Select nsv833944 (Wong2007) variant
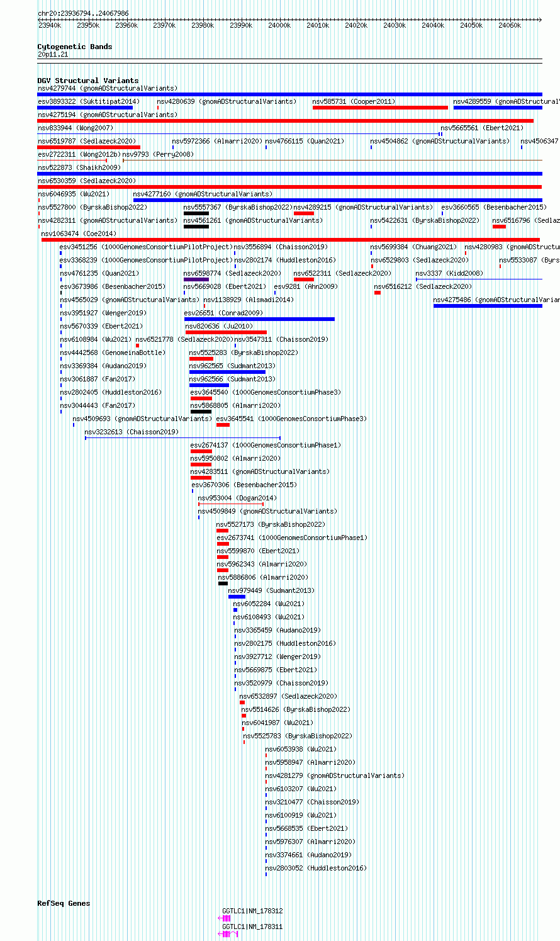560x941 pixels. pos(76,128)
